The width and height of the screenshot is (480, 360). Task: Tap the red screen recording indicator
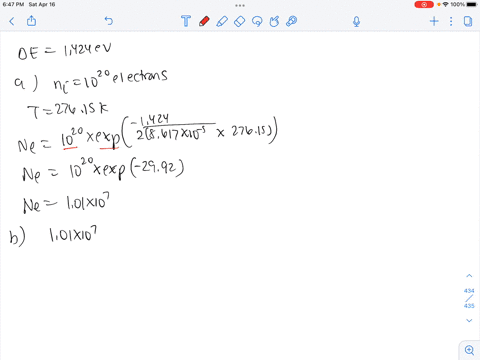424,5
